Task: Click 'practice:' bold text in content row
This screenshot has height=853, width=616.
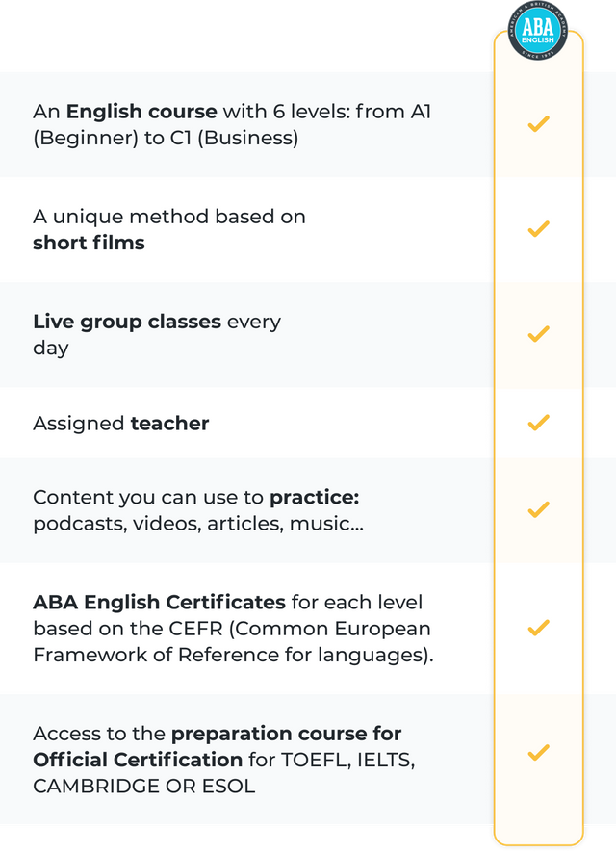Action: [314, 498]
